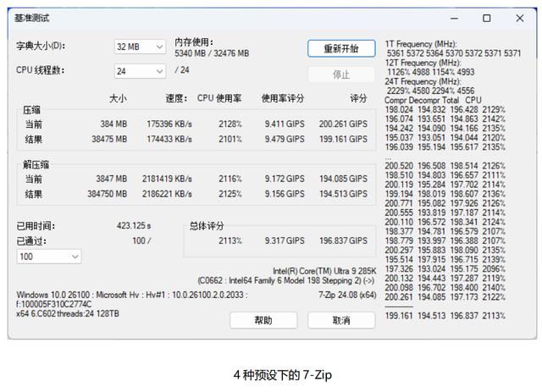Screen dimensions: 542x392
Task: Click the Intel(R) Core(TM) Ultra 9 285K text
Action: point(324,271)
